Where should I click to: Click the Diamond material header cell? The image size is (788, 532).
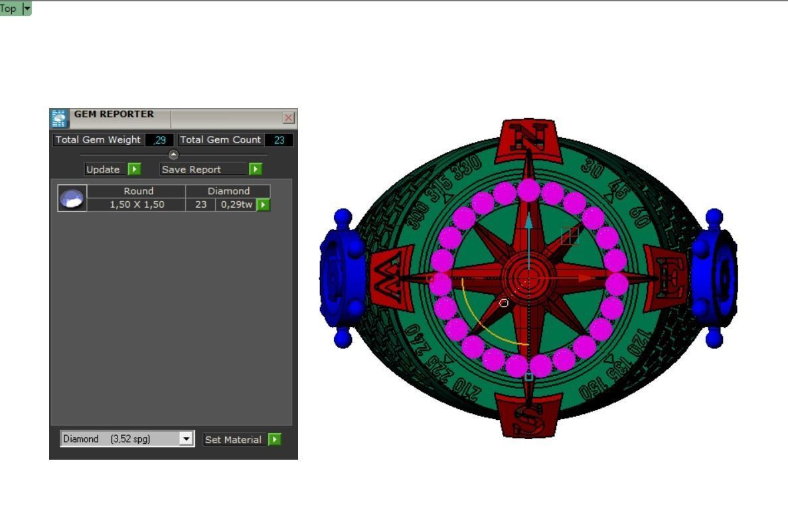[228, 191]
